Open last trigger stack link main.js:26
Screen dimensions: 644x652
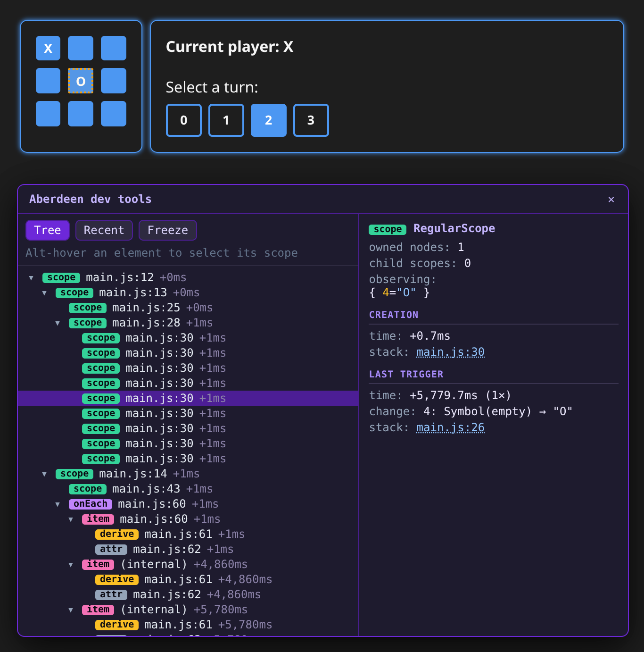click(x=450, y=427)
